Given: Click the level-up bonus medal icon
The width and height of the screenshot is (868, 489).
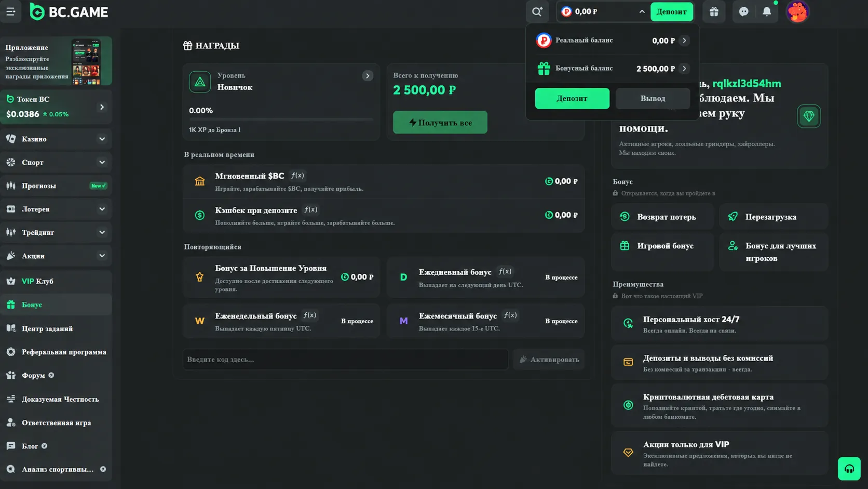Looking at the screenshot, I should [200, 277].
